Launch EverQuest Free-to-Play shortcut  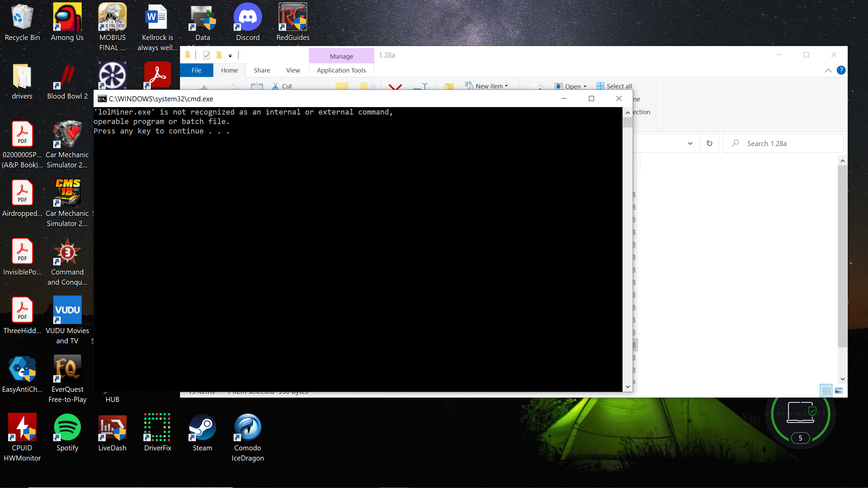coord(67,379)
